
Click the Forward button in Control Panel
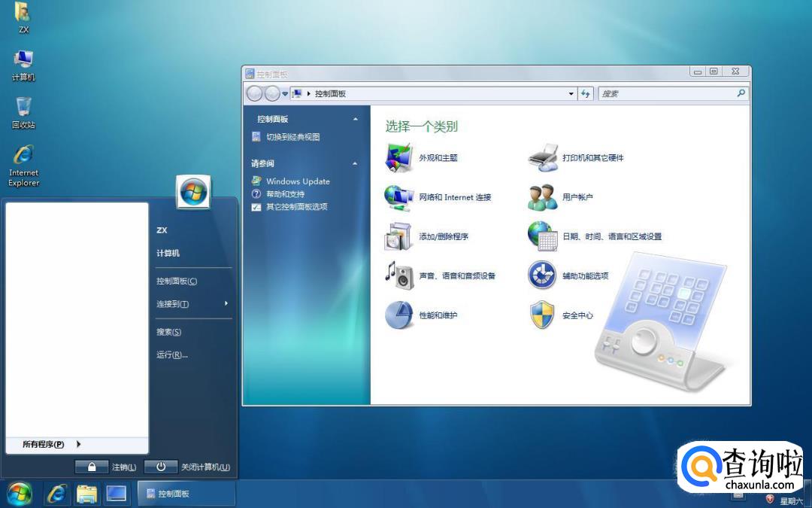272,94
